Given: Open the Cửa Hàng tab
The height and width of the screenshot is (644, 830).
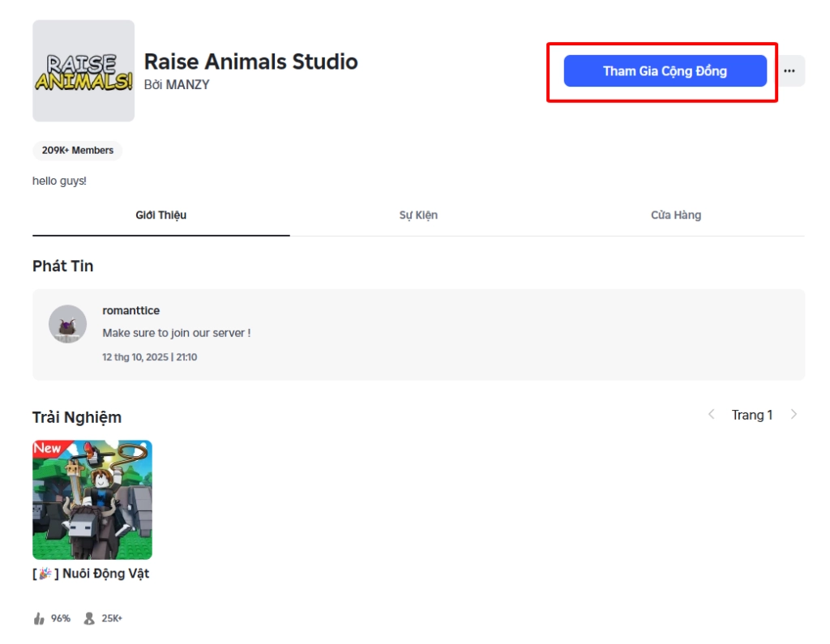Looking at the screenshot, I should pos(674,215).
